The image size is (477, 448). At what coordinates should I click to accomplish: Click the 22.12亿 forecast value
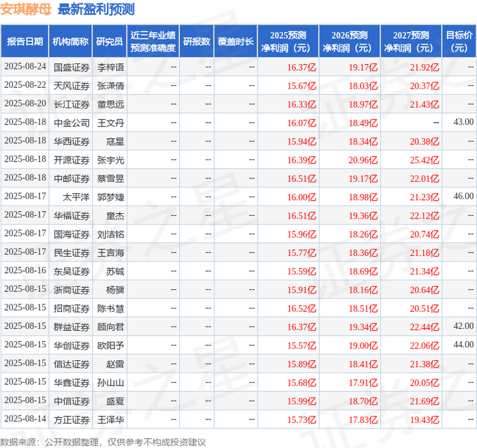coord(425,216)
